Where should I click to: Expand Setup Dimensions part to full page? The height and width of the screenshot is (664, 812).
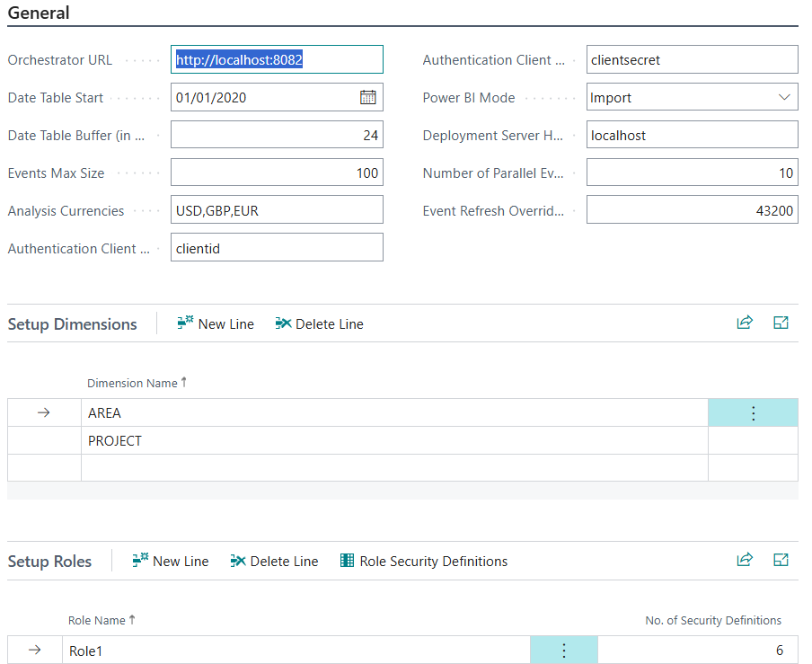coord(781,323)
